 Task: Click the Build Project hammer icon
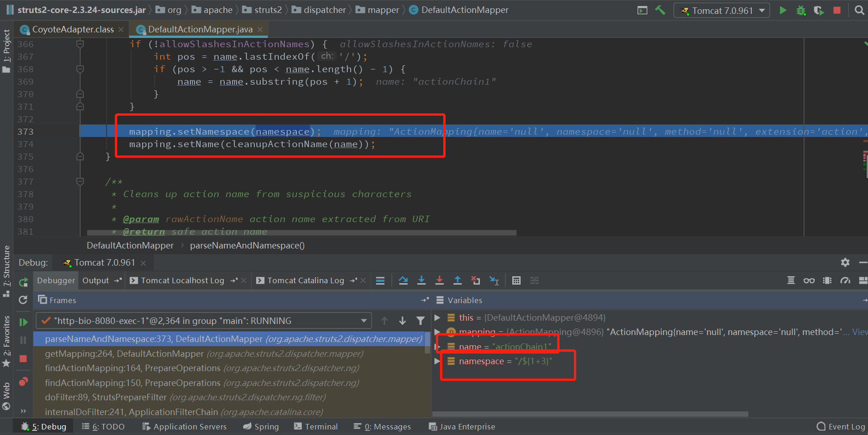point(660,10)
